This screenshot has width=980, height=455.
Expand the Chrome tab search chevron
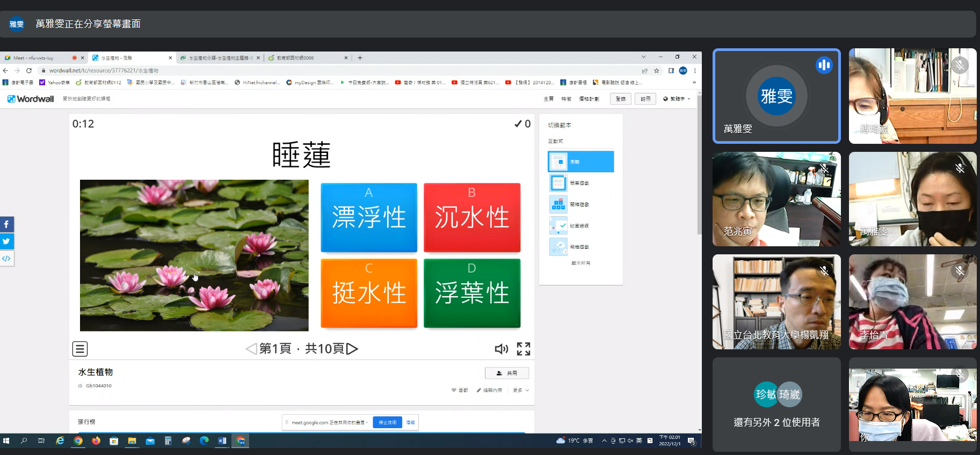[643, 57]
